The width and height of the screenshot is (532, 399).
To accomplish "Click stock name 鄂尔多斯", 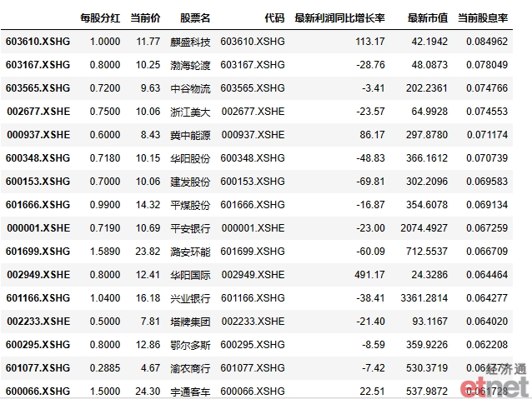I will click(190, 346).
